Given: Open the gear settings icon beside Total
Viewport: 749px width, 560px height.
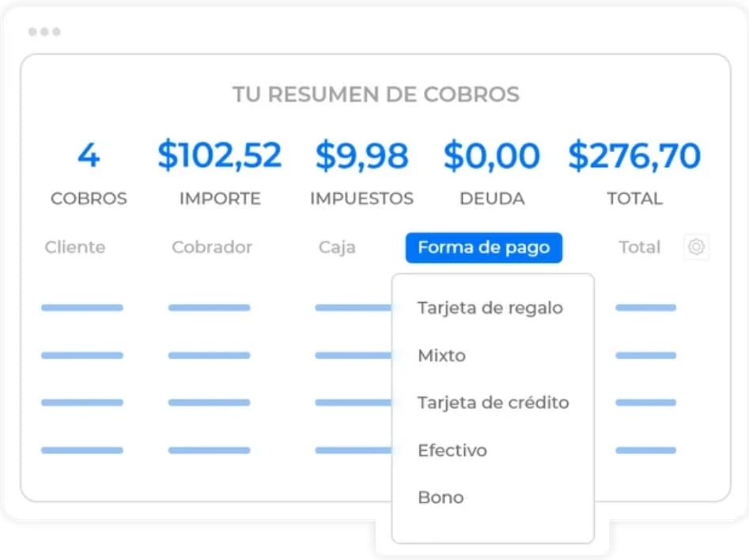Looking at the screenshot, I should pos(696,247).
